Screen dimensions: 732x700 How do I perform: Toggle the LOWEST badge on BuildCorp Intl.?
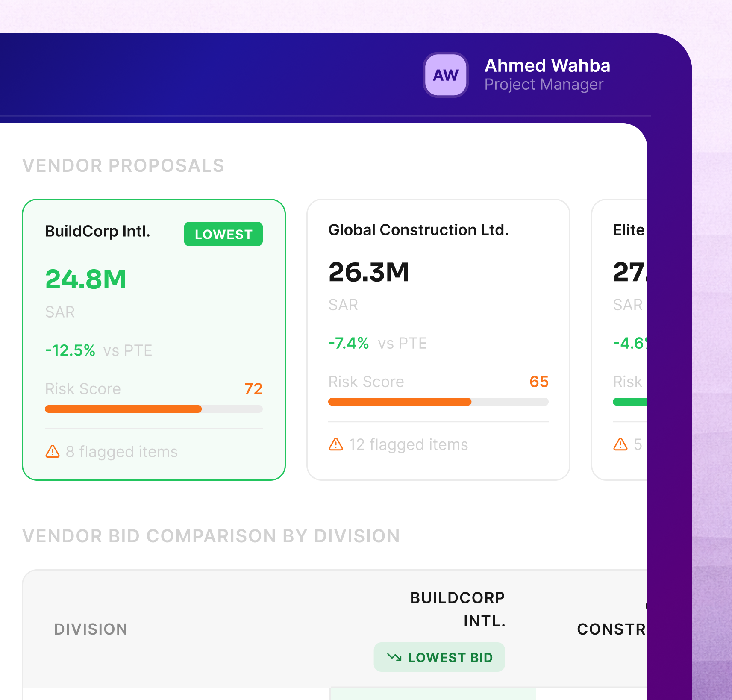(223, 234)
